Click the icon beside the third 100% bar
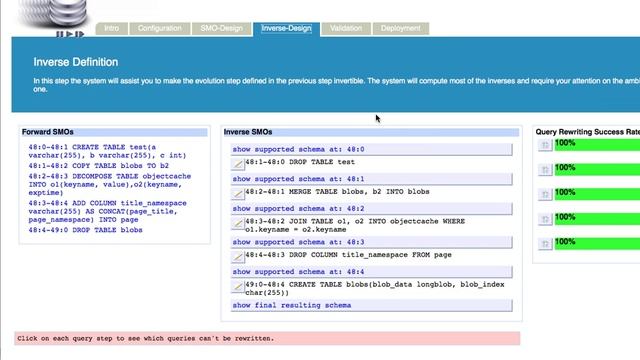640x360 pixels. [x=545, y=194]
